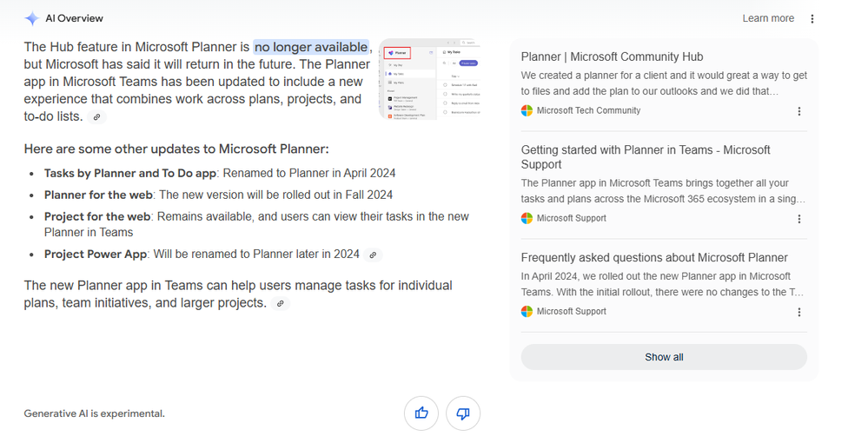Viewport: 868px width, 443px height.
Task: Open 'Frequently asked questions about Microsoft Planner' result
Action: 653,257
